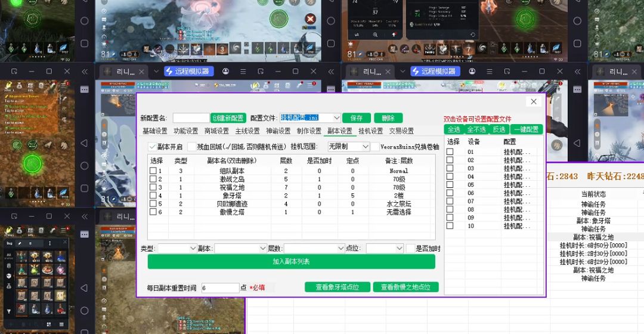Check row 6 傲慢之塔 checkbox
Image resolution: width=644 pixels, height=334 pixels.
pos(153,212)
